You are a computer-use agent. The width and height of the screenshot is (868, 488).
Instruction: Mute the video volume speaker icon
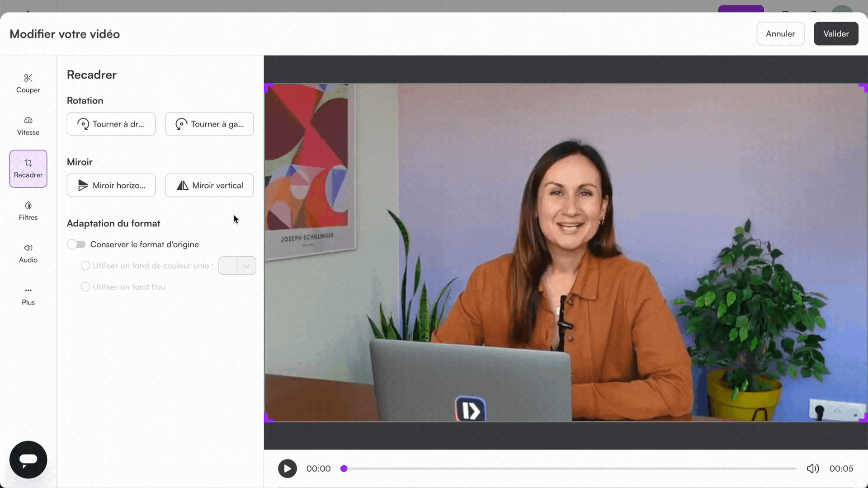[x=812, y=469]
